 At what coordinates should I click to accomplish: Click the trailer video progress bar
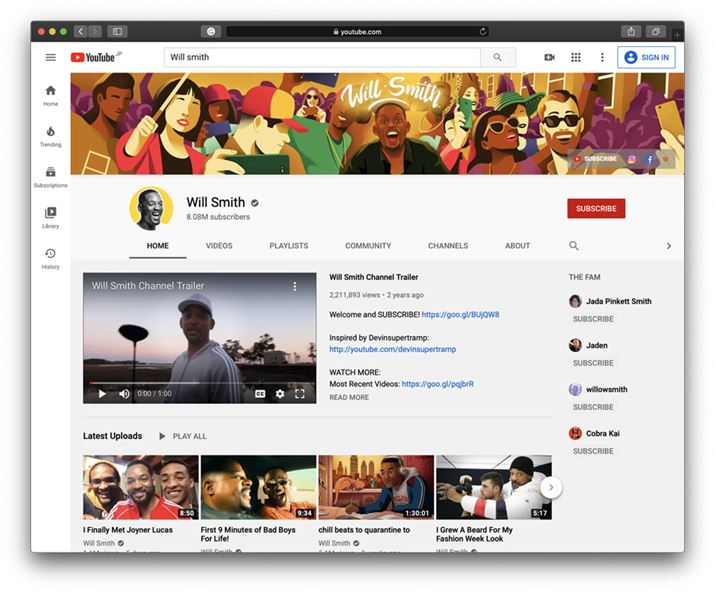pyautogui.click(x=199, y=382)
